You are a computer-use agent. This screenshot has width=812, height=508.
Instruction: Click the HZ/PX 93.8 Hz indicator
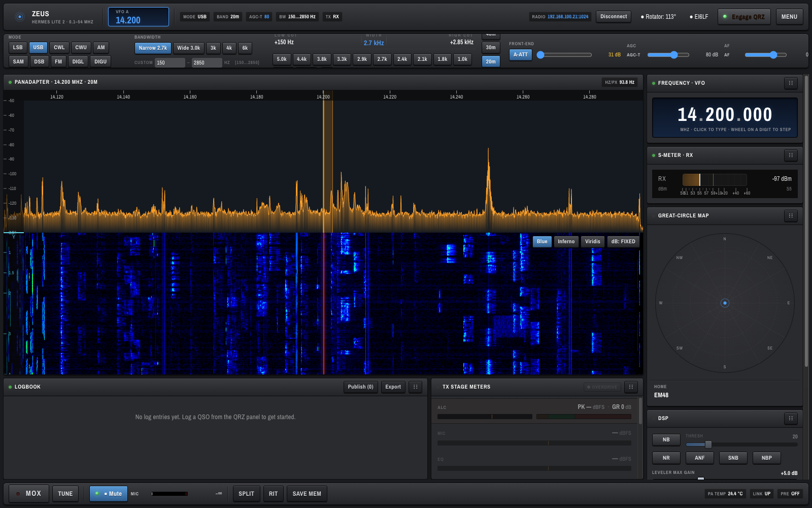(x=620, y=82)
